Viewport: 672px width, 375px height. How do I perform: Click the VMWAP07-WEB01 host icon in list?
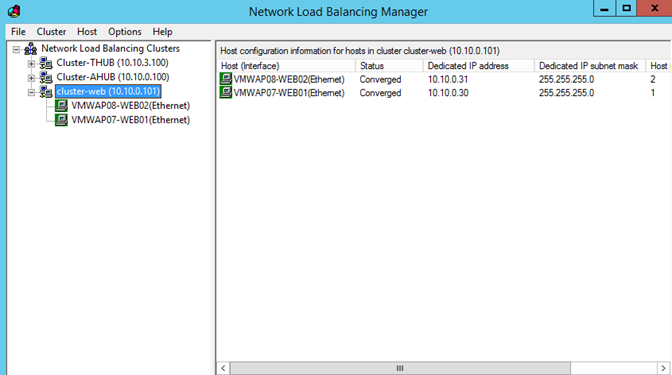pyautogui.click(x=226, y=93)
